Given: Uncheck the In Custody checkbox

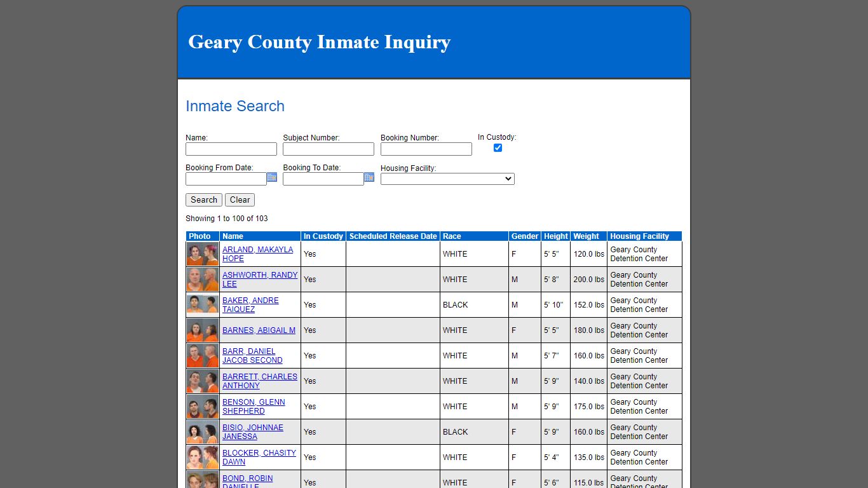Looking at the screenshot, I should coord(498,147).
